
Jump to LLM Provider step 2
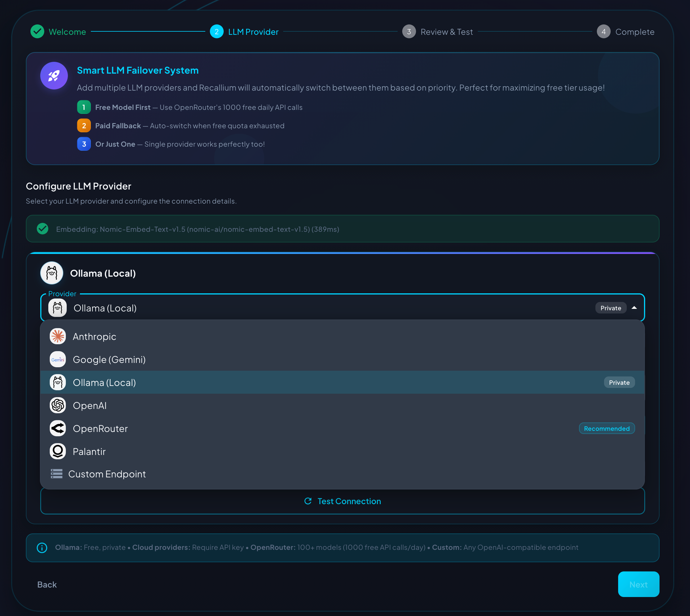pyautogui.click(x=244, y=31)
